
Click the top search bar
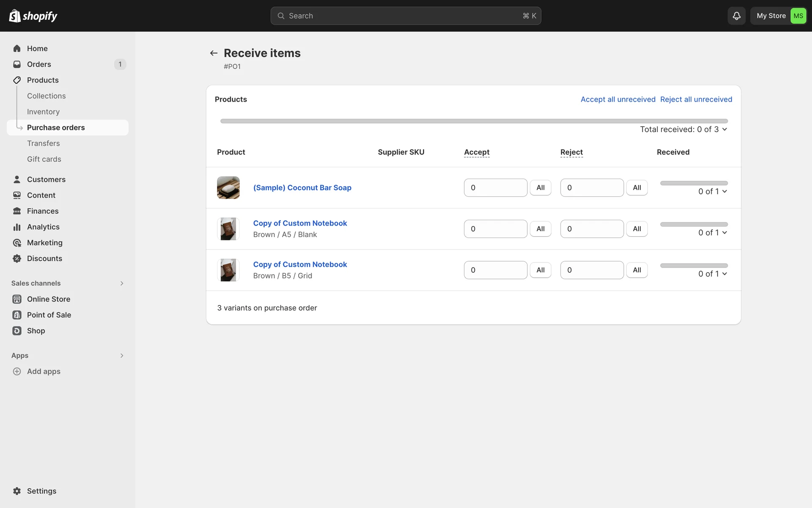coord(406,16)
